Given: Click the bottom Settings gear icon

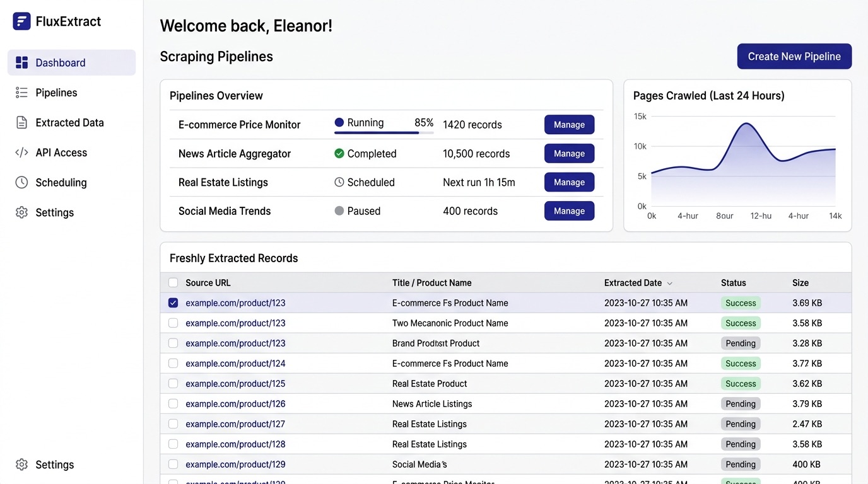Looking at the screenshot, I should (x=21, y=464).
